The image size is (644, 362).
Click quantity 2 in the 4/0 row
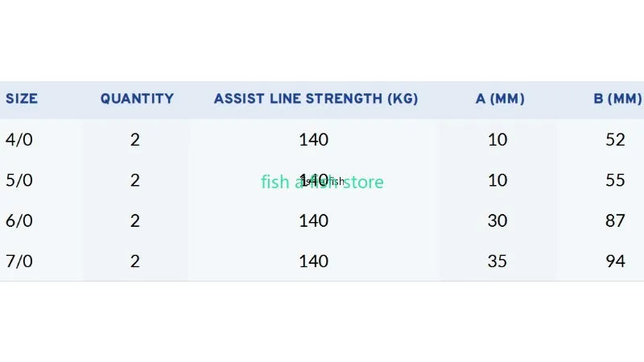(x=135, y=140)
